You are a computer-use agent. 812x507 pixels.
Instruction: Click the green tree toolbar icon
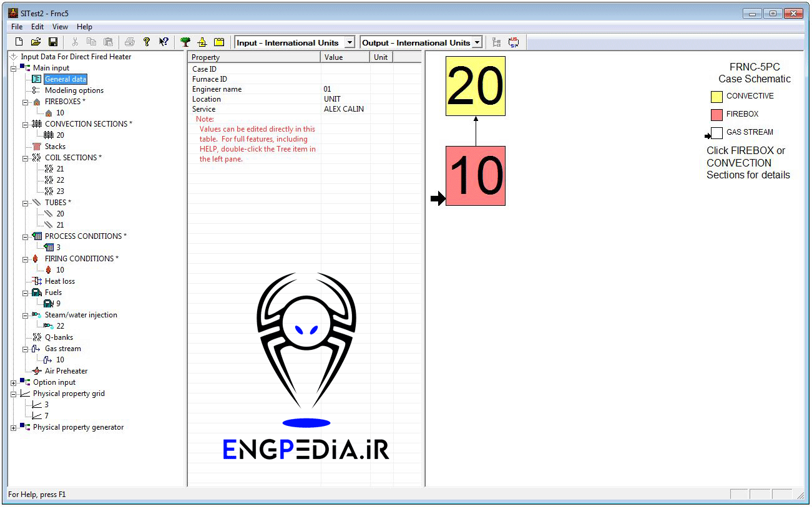coord(185,42)
